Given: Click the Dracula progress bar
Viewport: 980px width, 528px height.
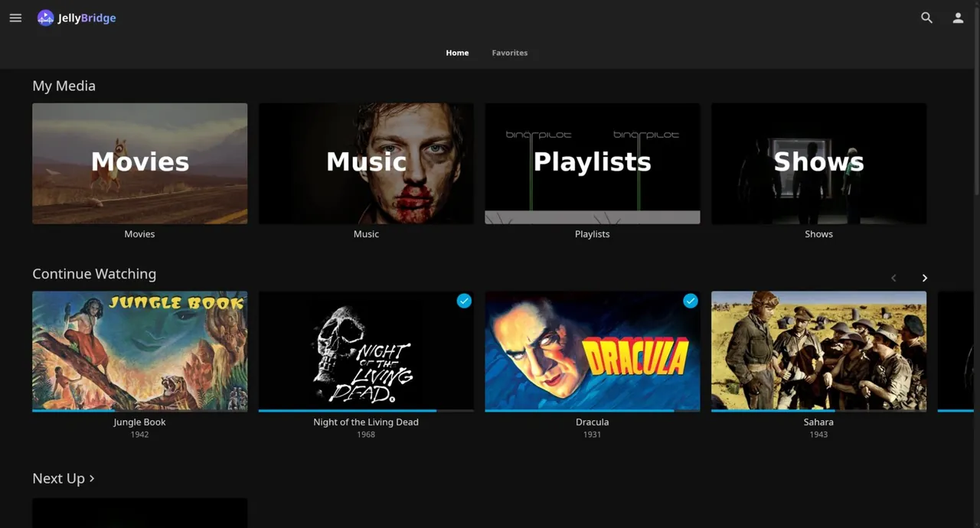Looking at the screenshot, I should [x=593, y=411].
